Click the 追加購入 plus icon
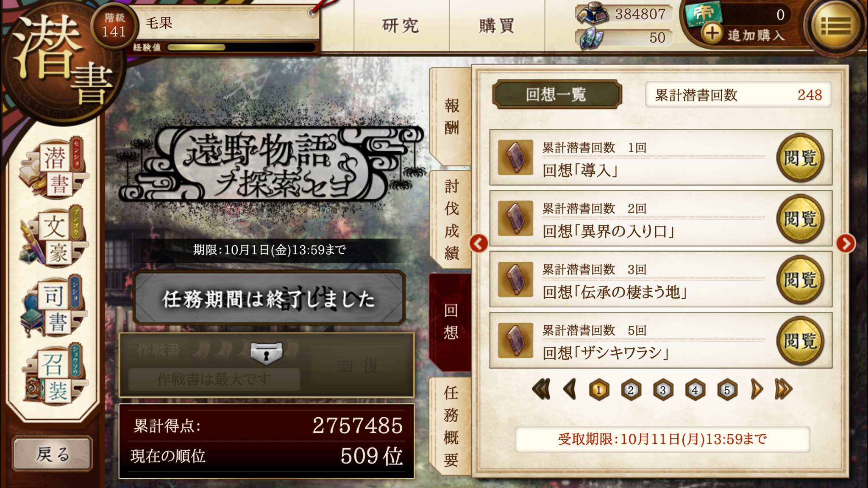The height and width of the screenshot is (488, 868). (x=712, y=33)
